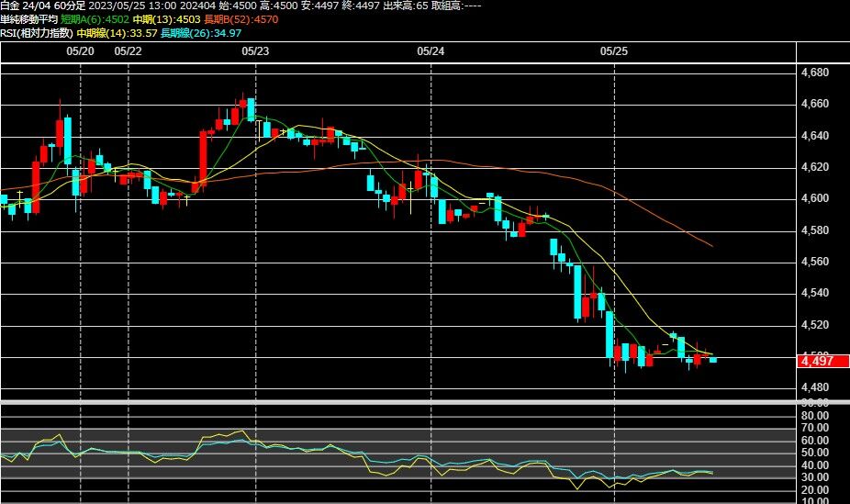Click the 白金 24/04 60分足 chart title
The height and width of the screenshot is (504, 850).
[x=43, y=6]
